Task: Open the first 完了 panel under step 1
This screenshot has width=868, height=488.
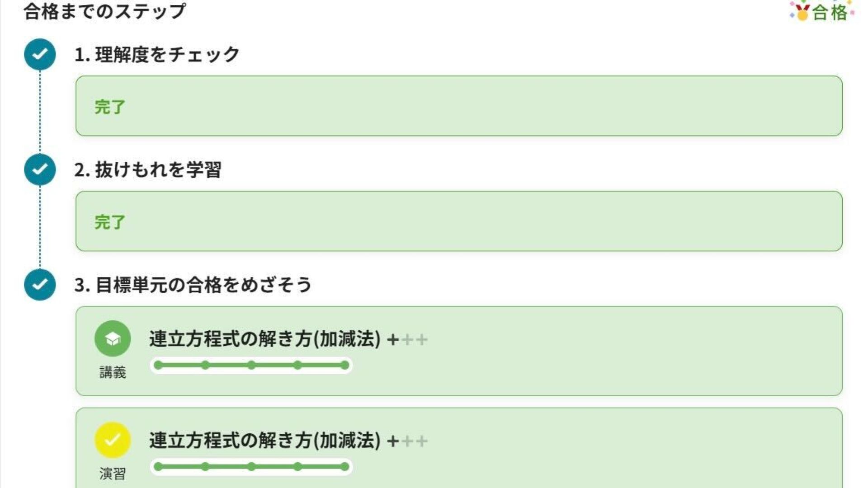Action: coord(459,106)
